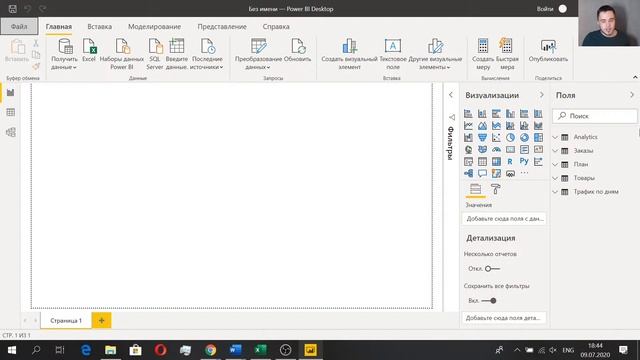Viewport: 640px width, 360px height.
Task: Select the pie chart visual
Action: (x=510, y=138)
